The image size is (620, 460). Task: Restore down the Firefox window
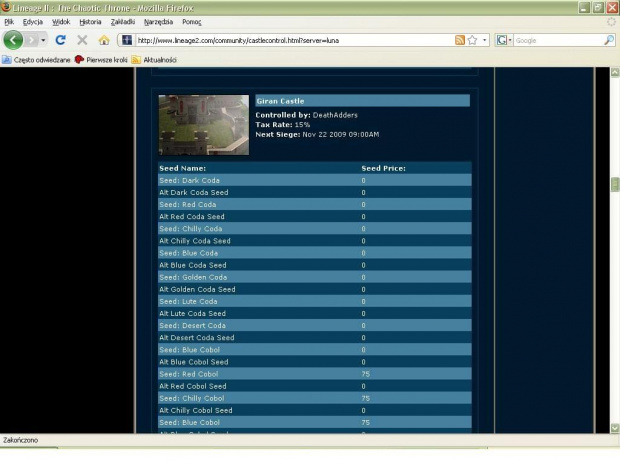coord(598,8)
